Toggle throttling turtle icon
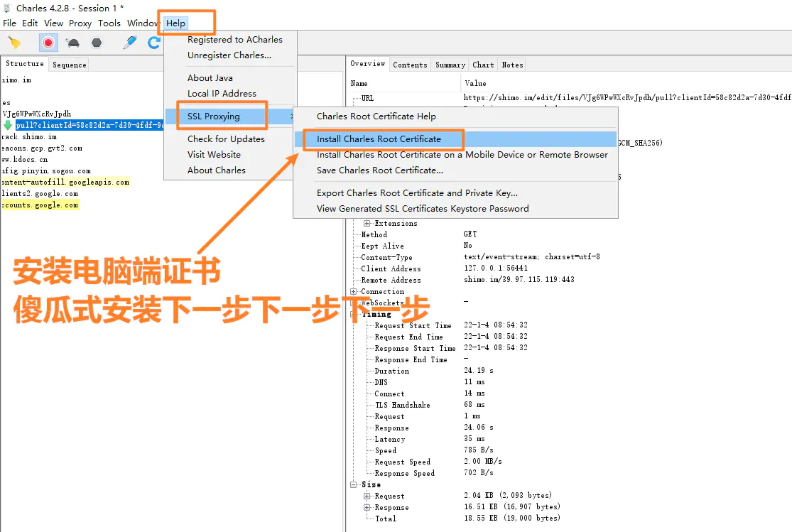 click(72, 43)
